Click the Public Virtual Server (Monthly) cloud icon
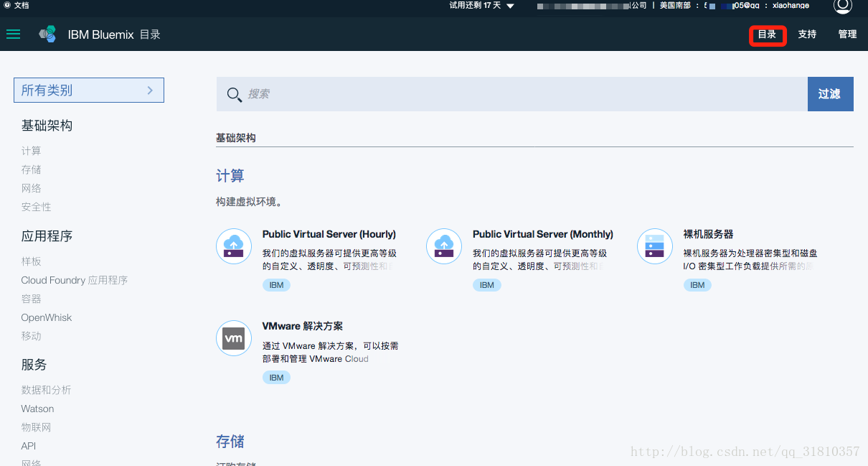This screenshot has width=868, height=466. pyautogui.click(x=444, y=246)
